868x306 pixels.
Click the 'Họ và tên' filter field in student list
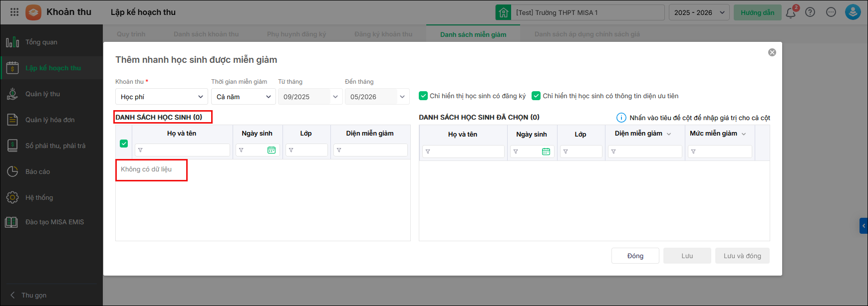coord(182,150)
